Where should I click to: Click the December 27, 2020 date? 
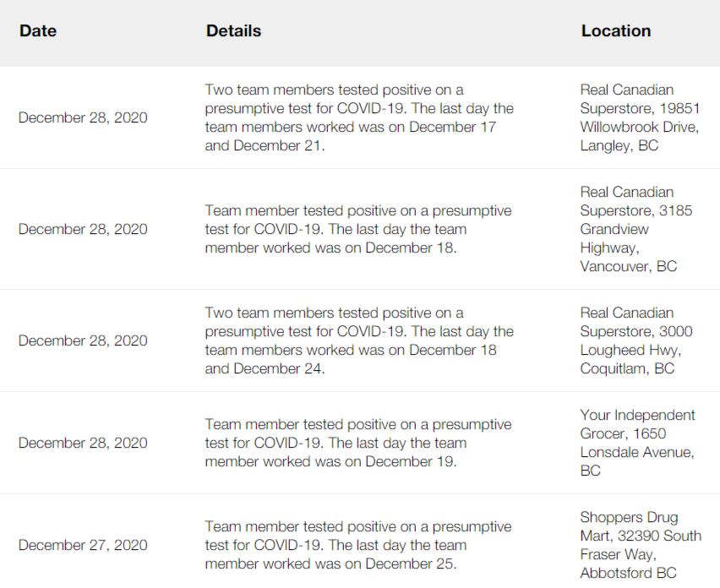point(83,545)
